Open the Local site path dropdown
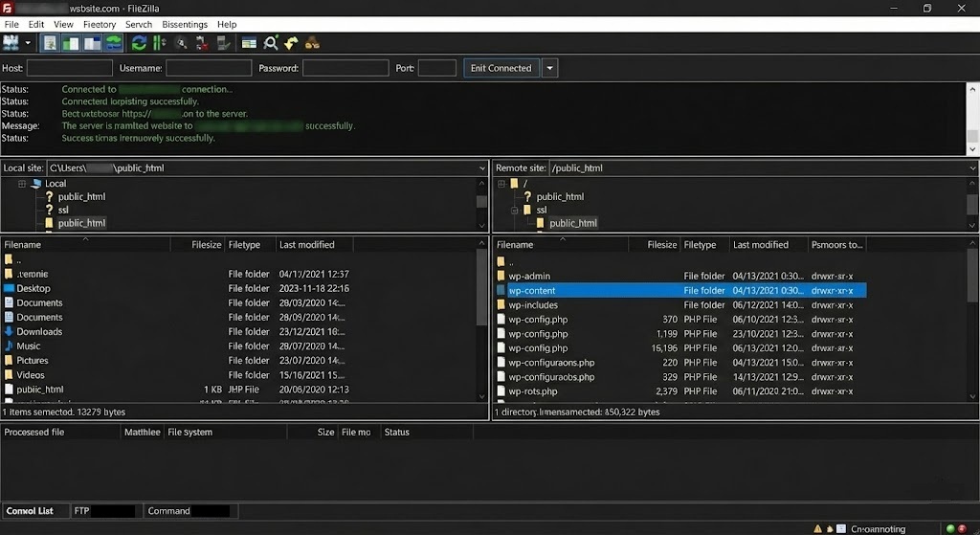 tap(482, 168)
